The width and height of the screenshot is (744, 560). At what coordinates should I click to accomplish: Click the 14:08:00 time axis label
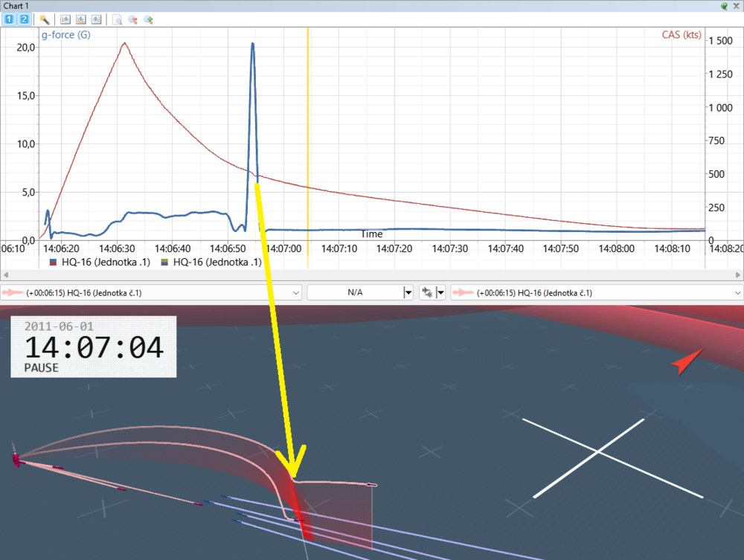click(x=616, y=248)
